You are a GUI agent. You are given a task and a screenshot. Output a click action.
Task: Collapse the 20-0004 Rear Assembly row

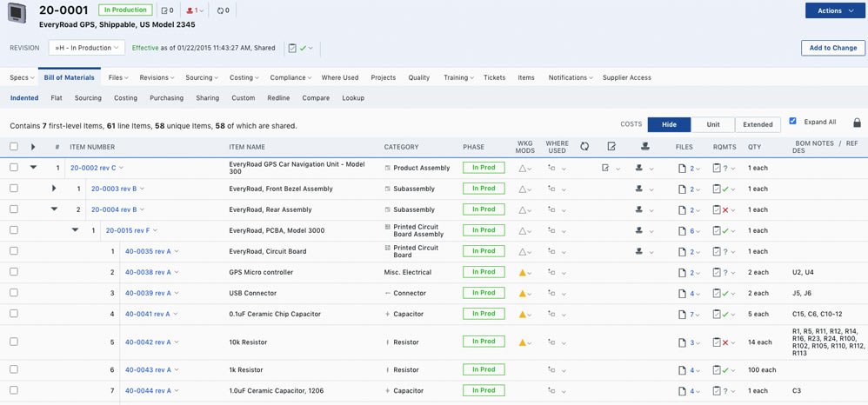point(54,209)
